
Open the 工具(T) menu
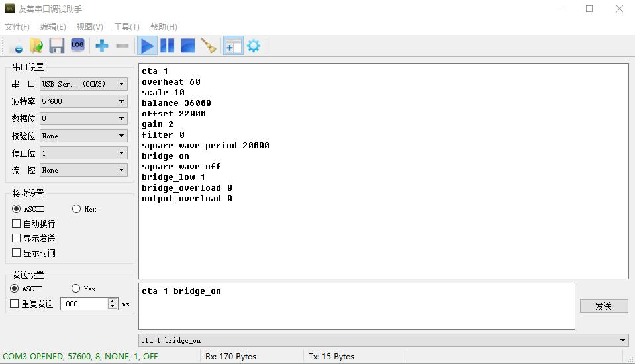tap(126, 27)
